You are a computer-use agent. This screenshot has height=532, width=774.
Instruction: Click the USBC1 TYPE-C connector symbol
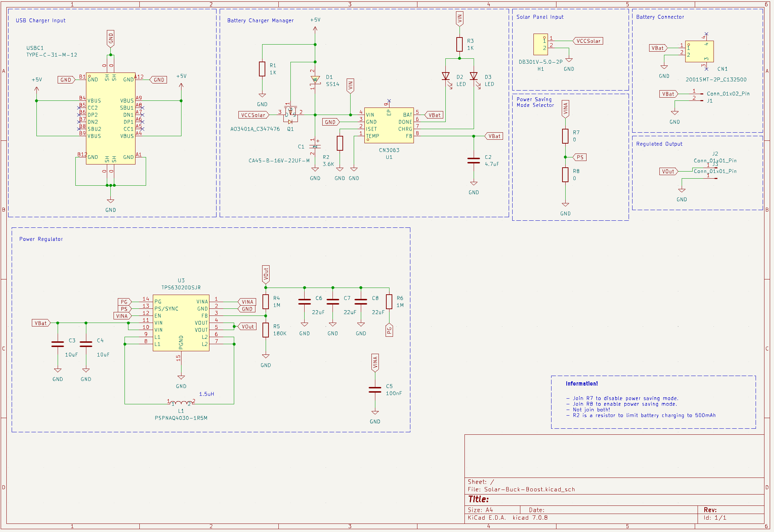pyautogui.click(x=110, y=118)
